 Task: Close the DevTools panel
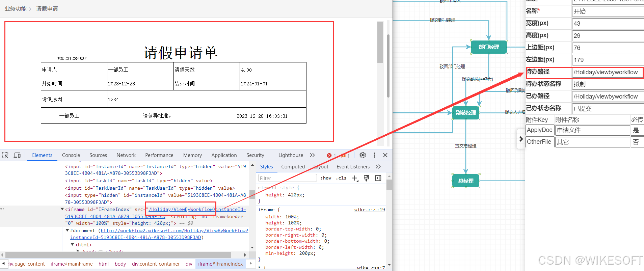pyautogui.click(x=385, y=155)
